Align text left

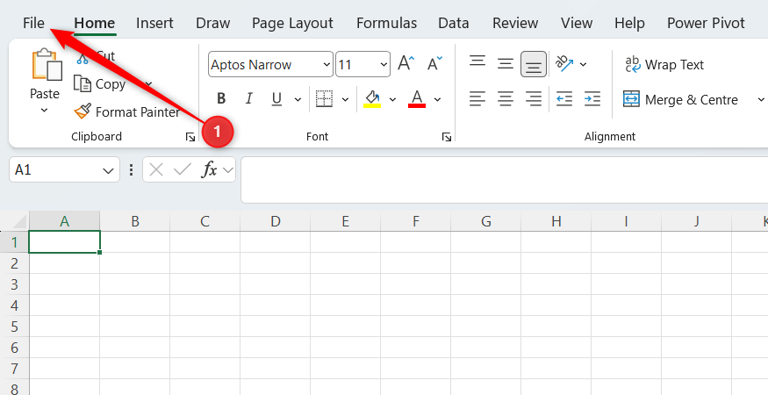click(x=477, y=99)
